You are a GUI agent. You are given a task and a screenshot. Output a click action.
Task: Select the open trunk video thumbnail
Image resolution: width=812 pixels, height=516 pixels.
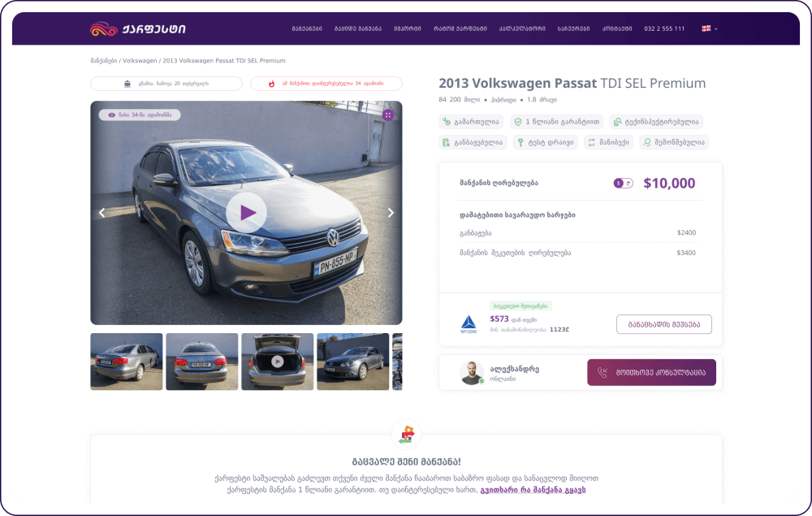278,362
